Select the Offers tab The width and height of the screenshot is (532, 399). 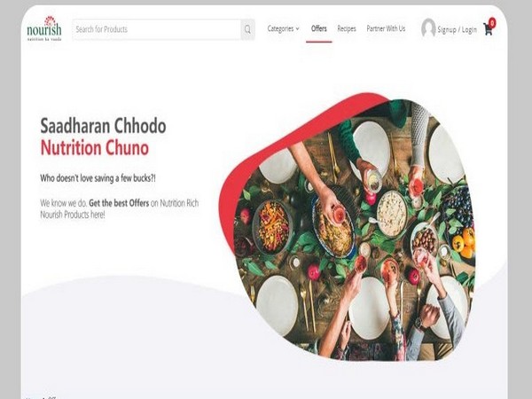(319, 29)
